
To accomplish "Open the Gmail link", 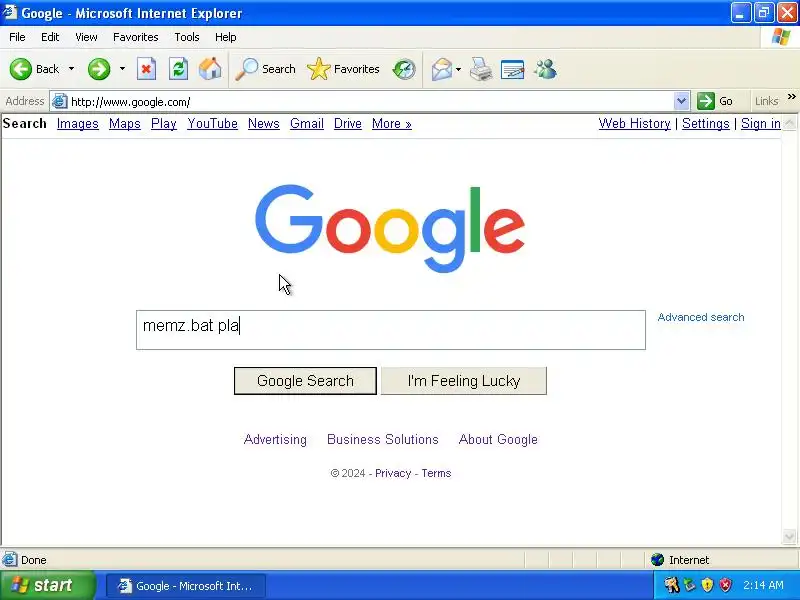I will [307, 123].
